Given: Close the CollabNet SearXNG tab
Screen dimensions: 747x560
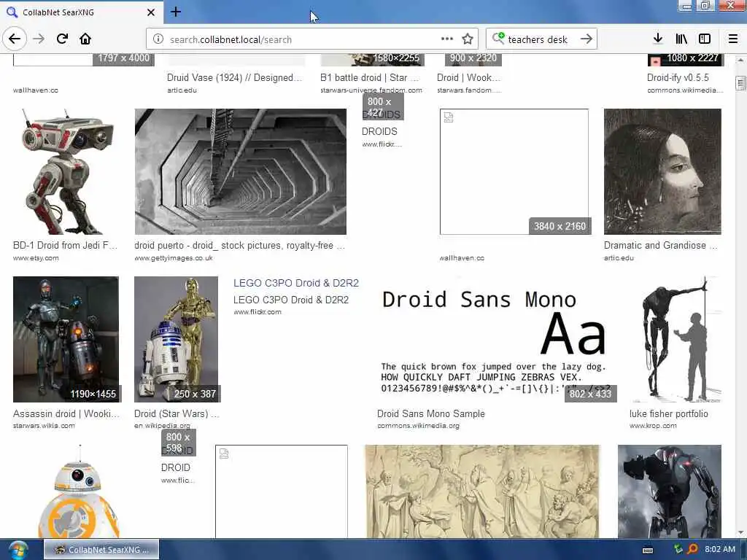Looking at the screenshot, I should coord(151,12).
